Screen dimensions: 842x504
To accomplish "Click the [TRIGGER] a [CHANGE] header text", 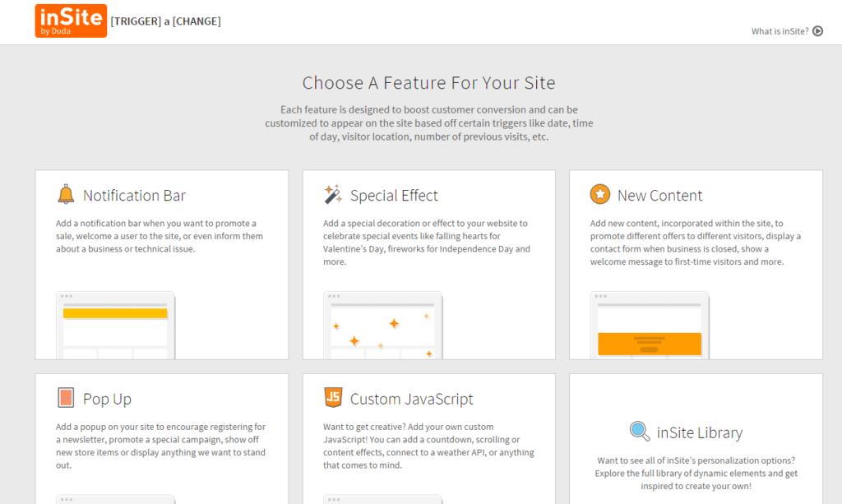I will click(165, 21).
